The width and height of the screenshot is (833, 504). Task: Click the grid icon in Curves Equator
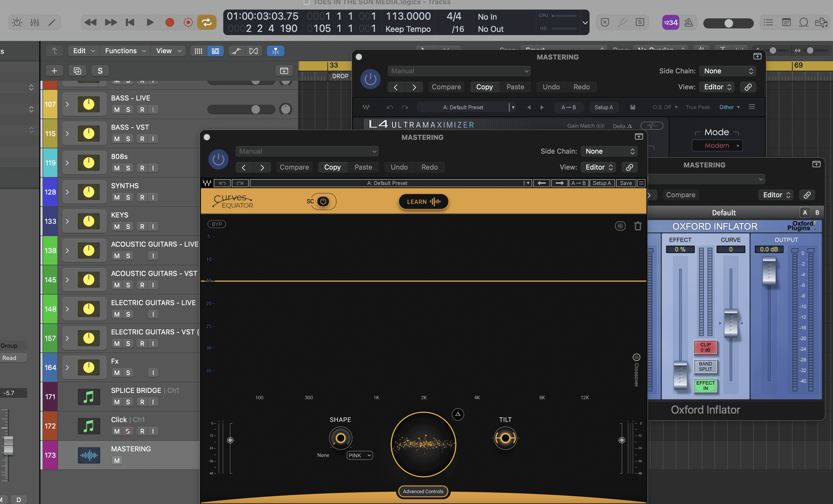coord(620,226)
